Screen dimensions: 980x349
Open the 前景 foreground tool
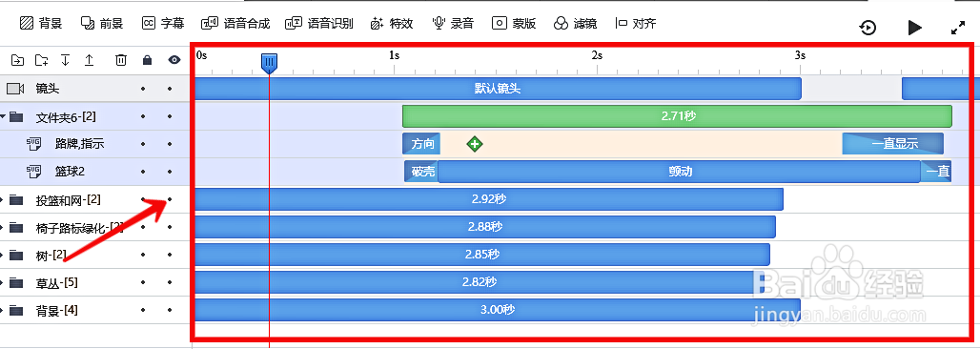click(x=102, y=24)
